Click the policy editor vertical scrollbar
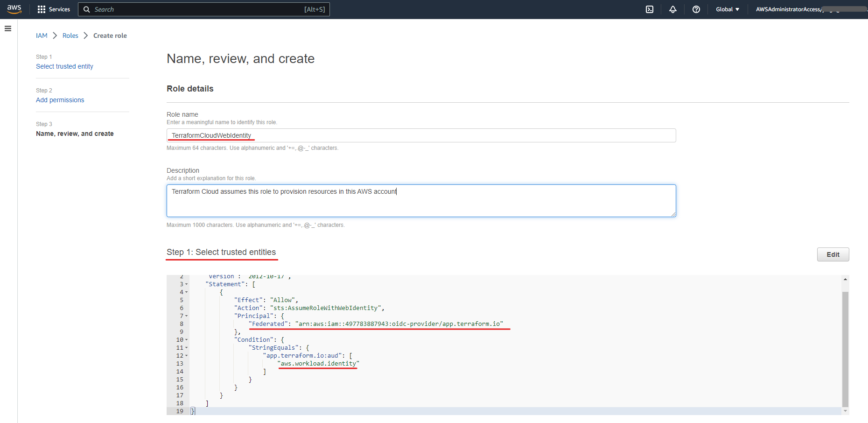Image resolution: width=868 pixels, height=423 pixels. coord(845,349)
